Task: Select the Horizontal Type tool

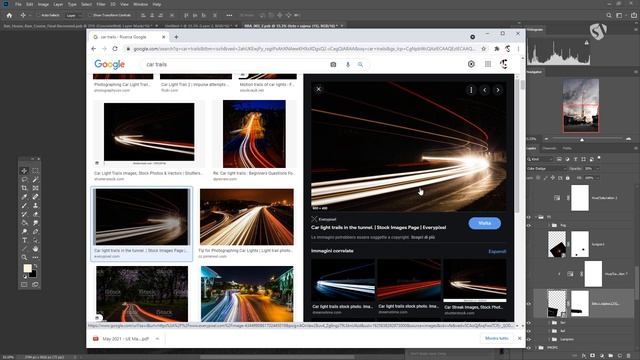Action: (x=24, y=240)
